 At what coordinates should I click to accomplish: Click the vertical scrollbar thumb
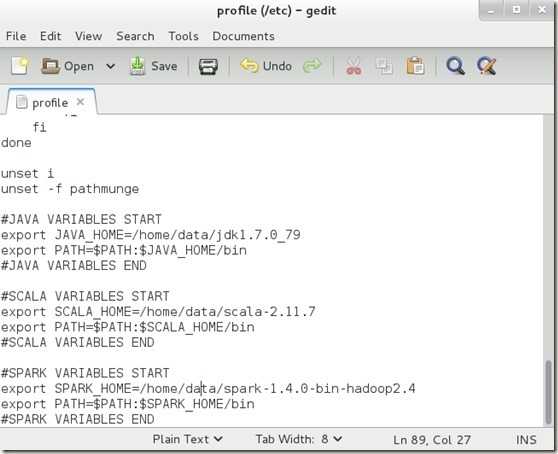(x=548, y=391)
